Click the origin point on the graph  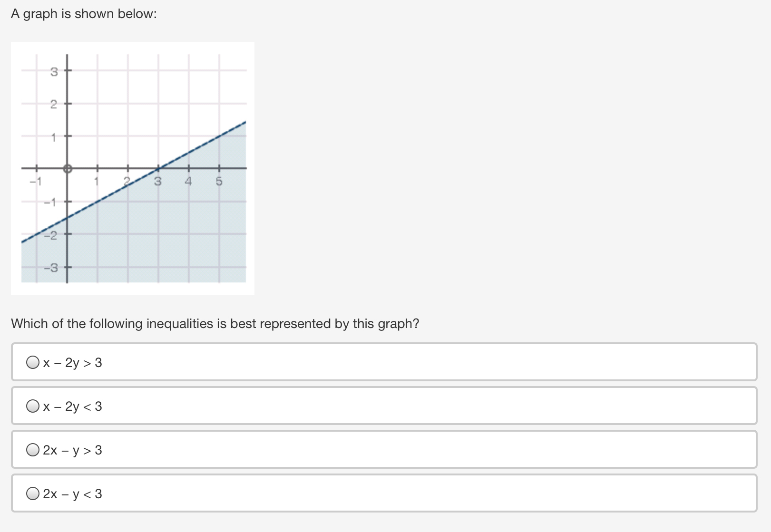pyautogui.click(x=67, y=168)
